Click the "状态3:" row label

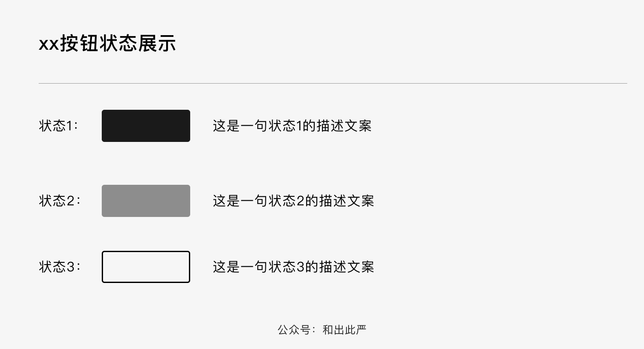[59, 267]
